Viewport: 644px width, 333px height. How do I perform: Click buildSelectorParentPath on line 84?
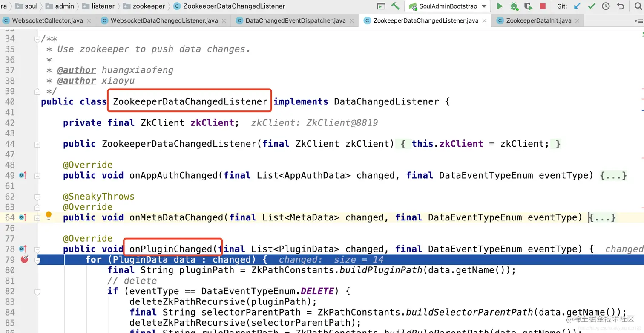pos(469,312)
